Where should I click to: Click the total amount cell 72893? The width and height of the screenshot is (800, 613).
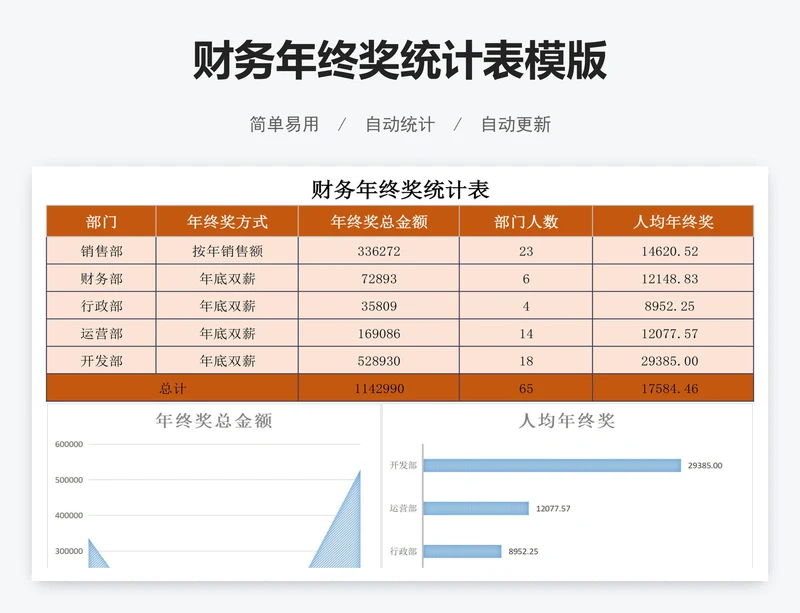coord(379,278)
